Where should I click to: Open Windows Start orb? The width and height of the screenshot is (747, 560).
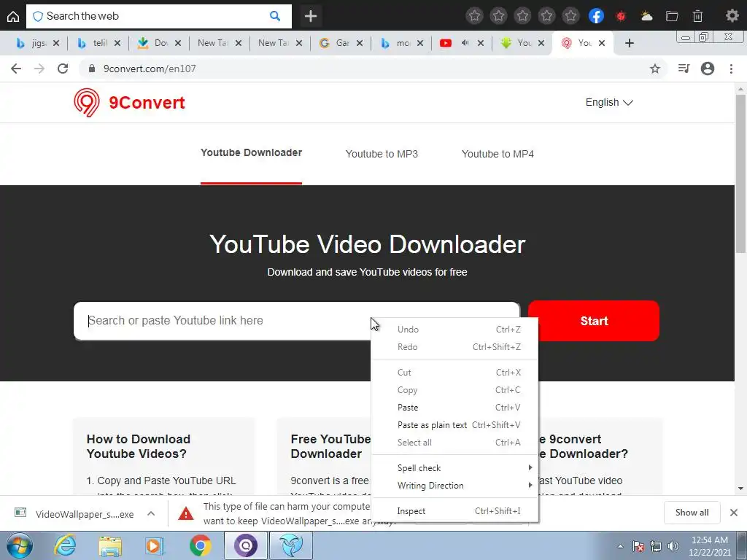click(x=20, y=545)
